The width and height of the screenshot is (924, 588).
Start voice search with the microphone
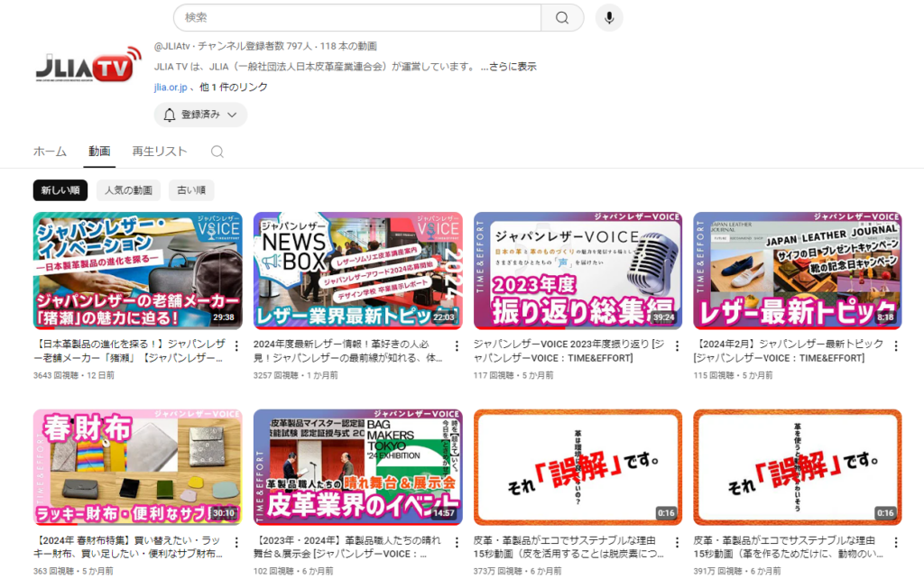coord(609,18)
